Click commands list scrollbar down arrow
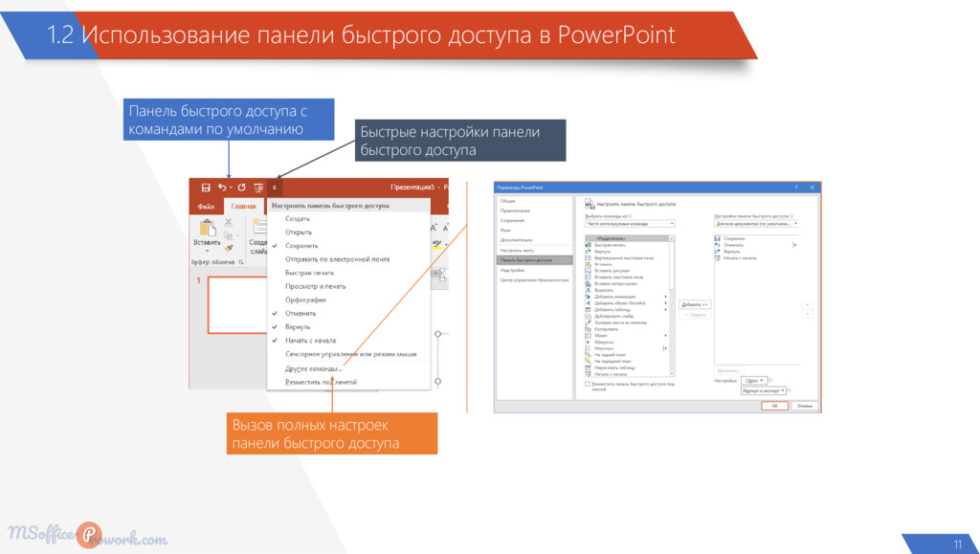 click(672, 373)
